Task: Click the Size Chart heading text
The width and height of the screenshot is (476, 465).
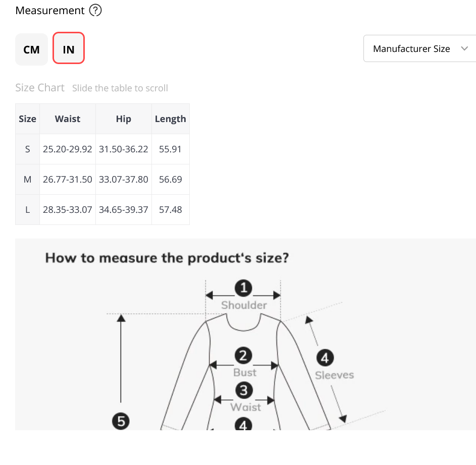Action: tap(40, 88)
